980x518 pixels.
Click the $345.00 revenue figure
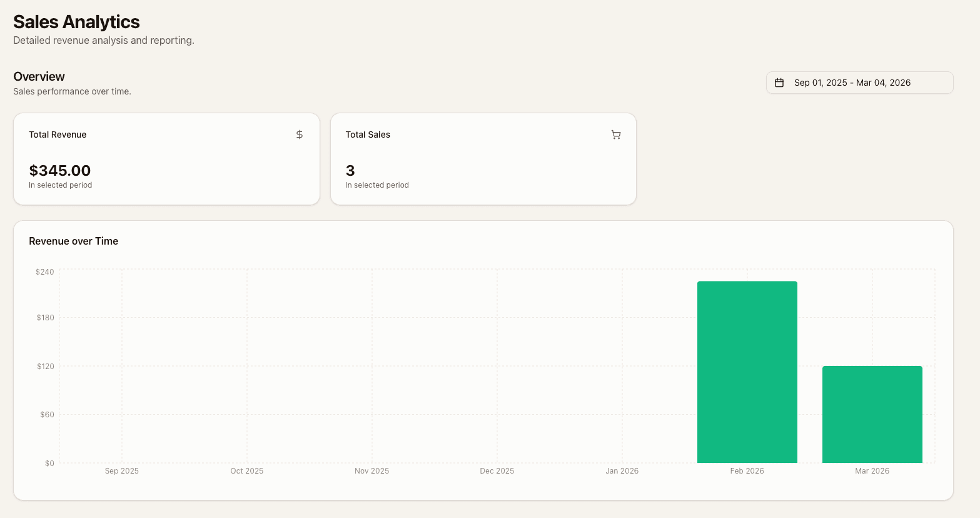(59, 170)
